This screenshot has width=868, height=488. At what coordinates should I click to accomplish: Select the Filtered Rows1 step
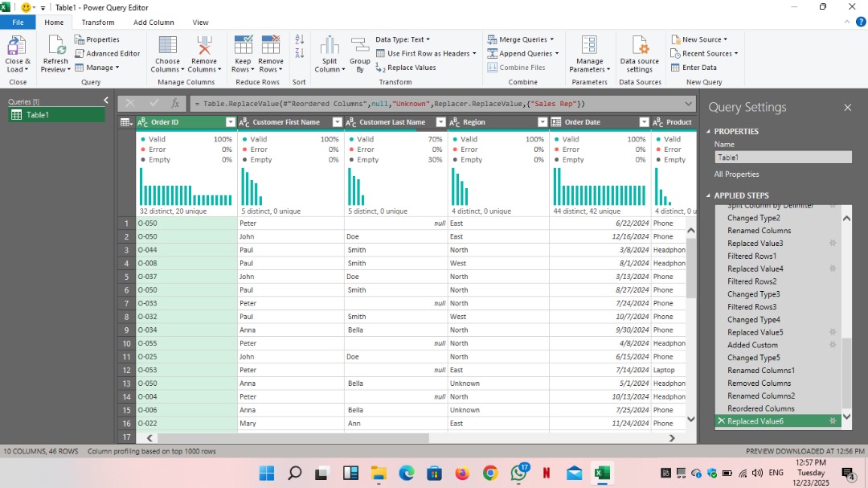[x=751, y=256]
